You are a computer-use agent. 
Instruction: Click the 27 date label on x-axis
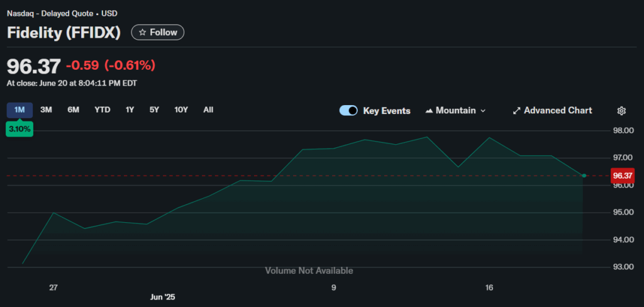coord(53,287)
